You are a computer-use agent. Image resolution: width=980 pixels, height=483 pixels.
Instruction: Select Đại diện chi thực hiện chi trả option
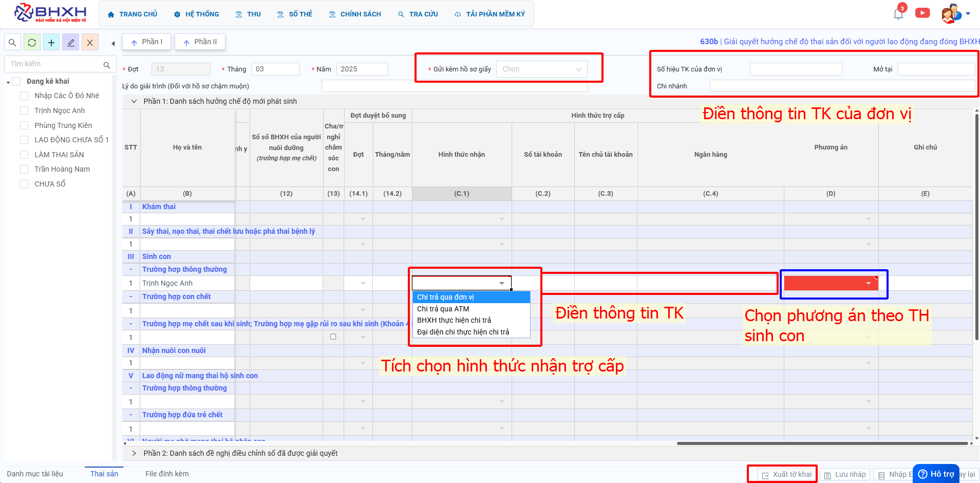(471, 332)
